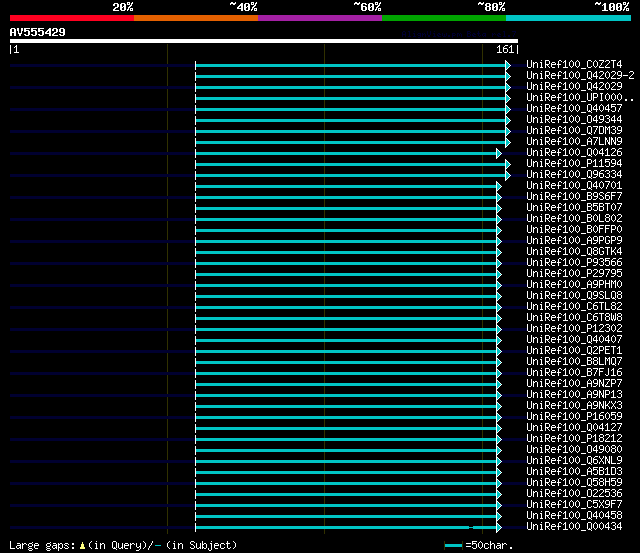Screen dimensions: 640x553
Task: Select UniRef100_B0FFP0 hit name
Action: [574, 230]
